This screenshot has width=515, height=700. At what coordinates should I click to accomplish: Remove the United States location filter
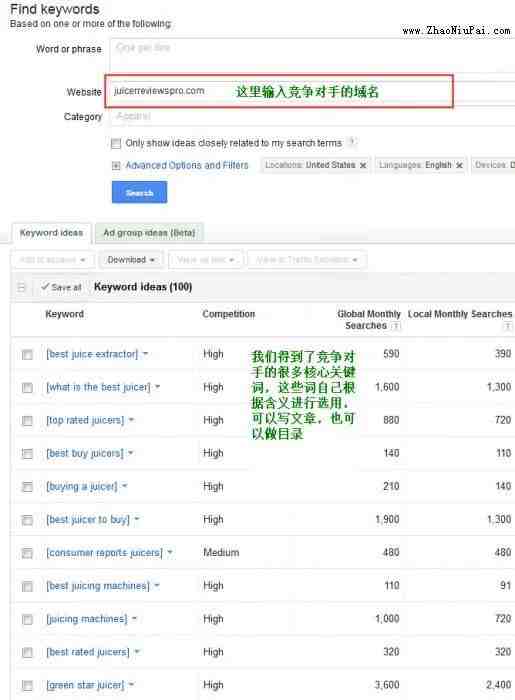(363, 166)
